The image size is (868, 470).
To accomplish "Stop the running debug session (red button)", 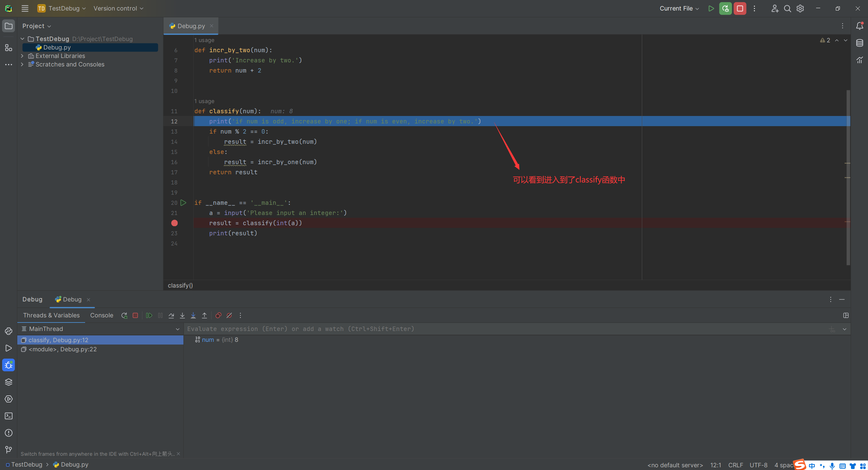I will 740,8.
